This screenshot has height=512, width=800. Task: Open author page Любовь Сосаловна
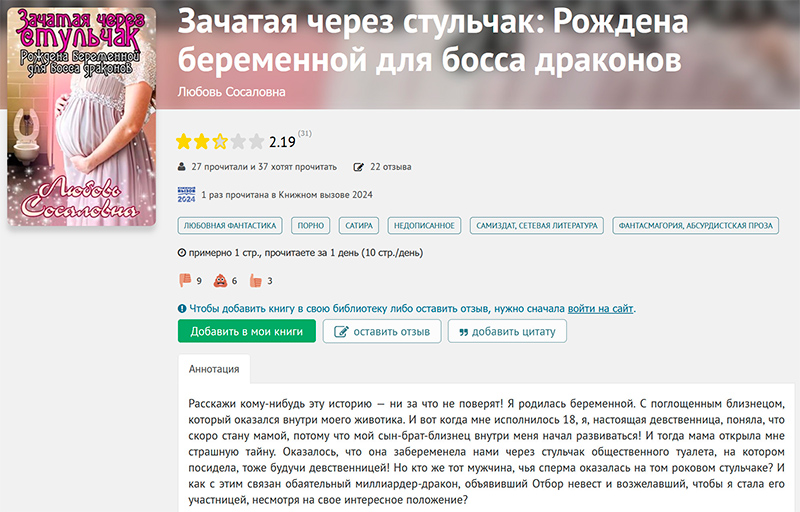(x=231, y=92)
